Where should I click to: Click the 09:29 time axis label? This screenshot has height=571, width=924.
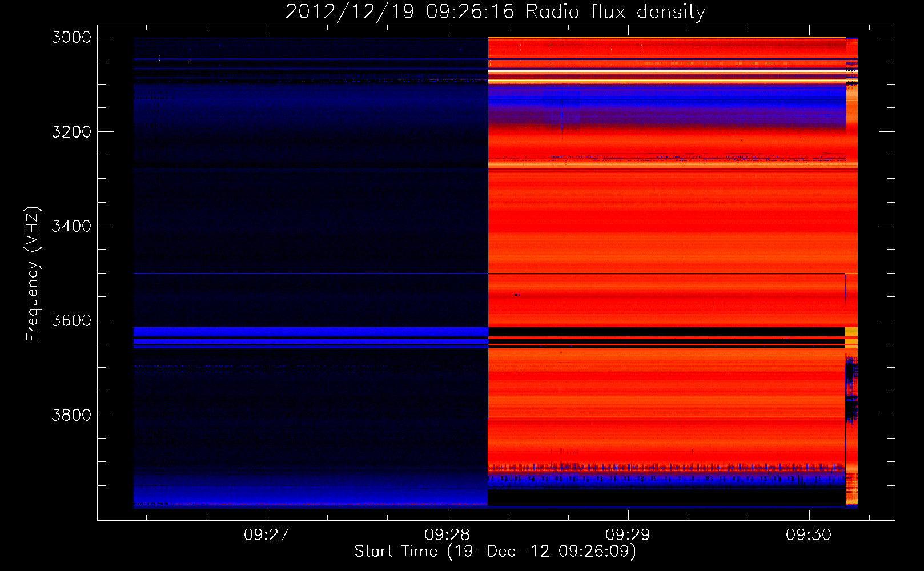(x=628, y=535)
